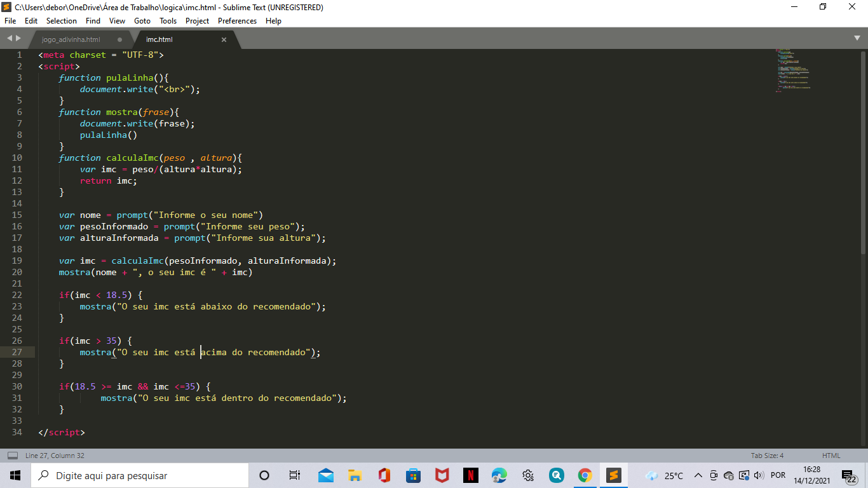Screen dimensions: 868x488
Task: Change the HTML syntax selector
Action: pyautogui.click(x=831, y=456)
